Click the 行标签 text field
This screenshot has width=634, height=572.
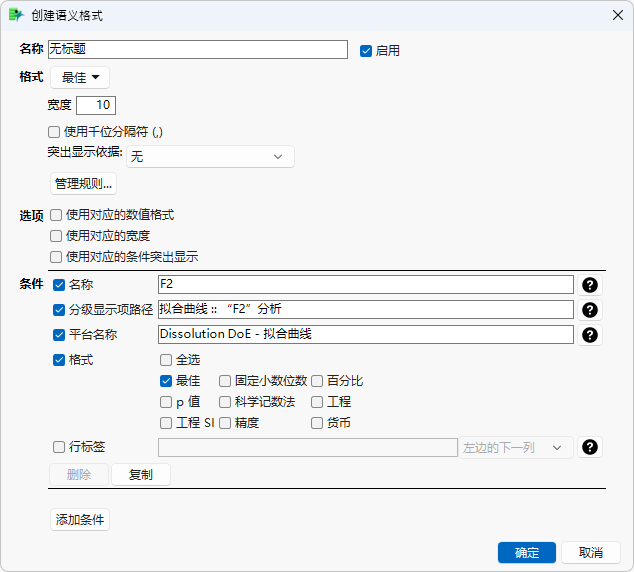[308, 447]
